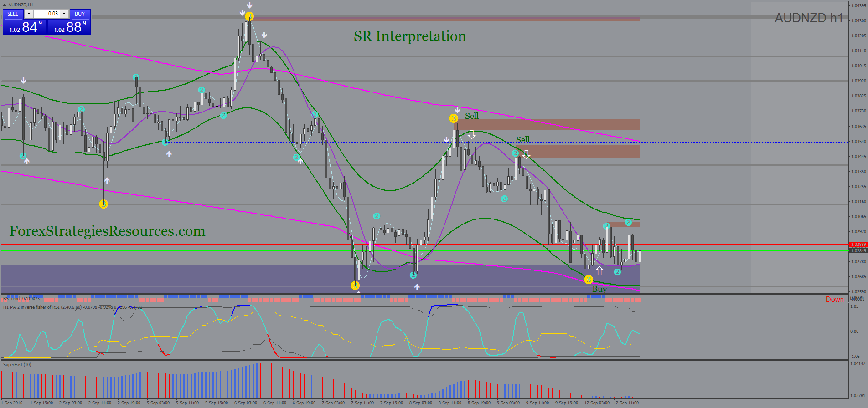Screen dimensions: 868x408
Task: Click the 12 Sep 11:00 time axis label
Action: click(x=626, y=403)
